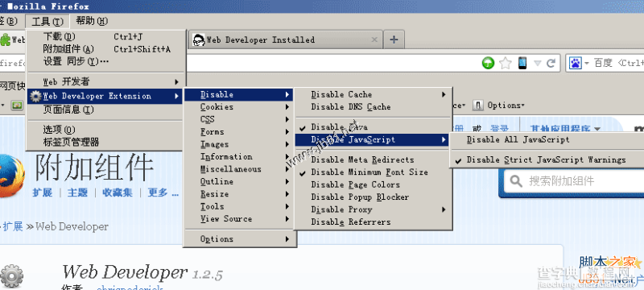Click the green go arrow in address bar
The height and width of the screenshot is (290, 644).
click(488, 63)
